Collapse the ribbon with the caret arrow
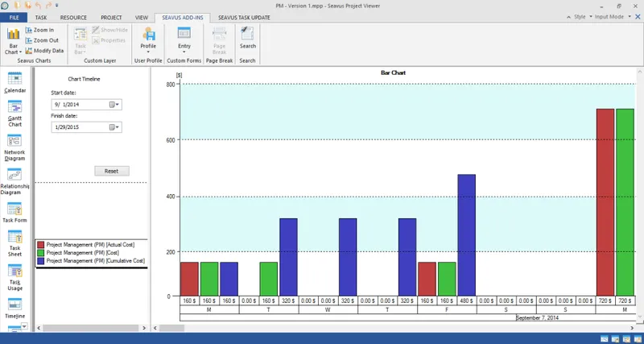 (x=569, y=17)
